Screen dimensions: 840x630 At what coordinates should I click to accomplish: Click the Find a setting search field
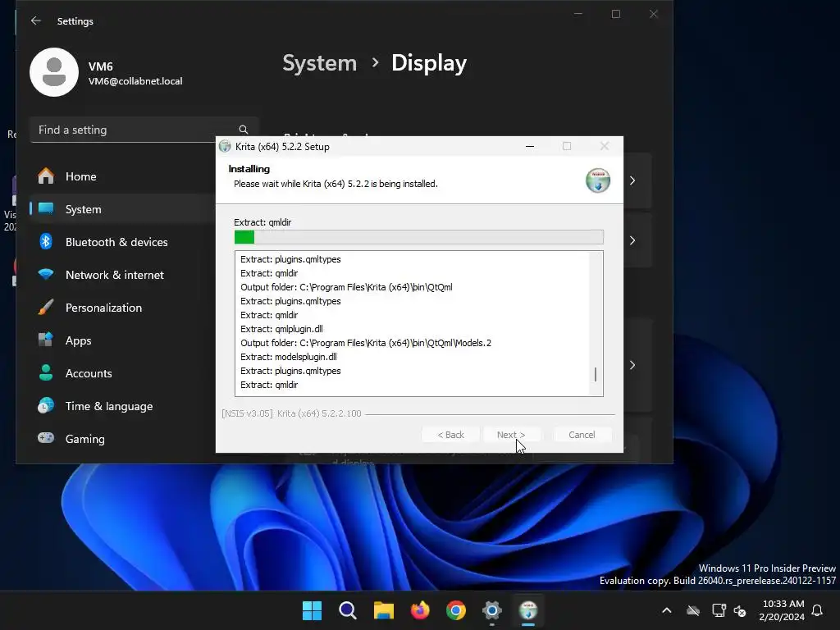click(144, 130)
